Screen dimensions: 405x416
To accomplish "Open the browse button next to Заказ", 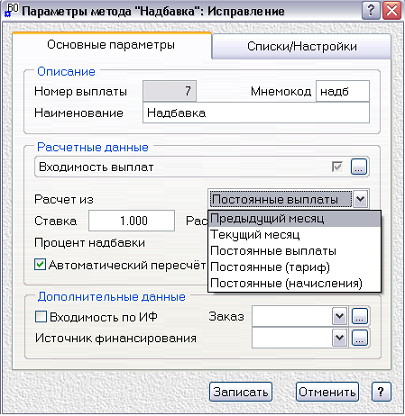I will [360, 316].
